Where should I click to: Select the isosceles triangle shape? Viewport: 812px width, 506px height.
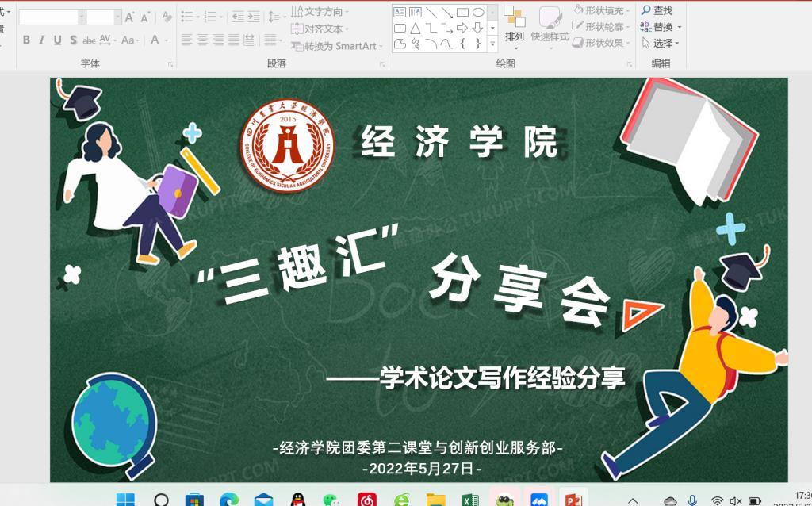[415, 28]
